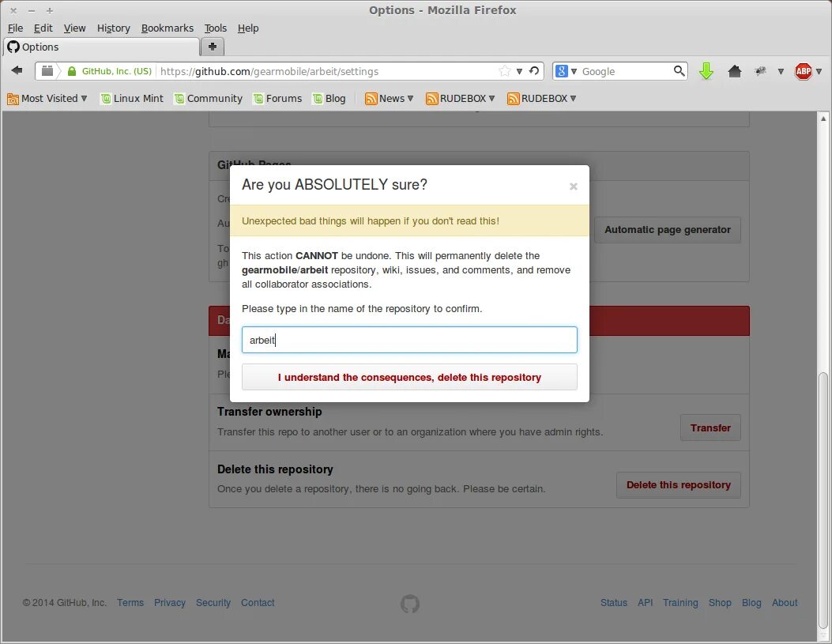Open the Linux Mint bookmark
Image resolution: width=832 pixels, height=644 pixels.
(132, 98)
